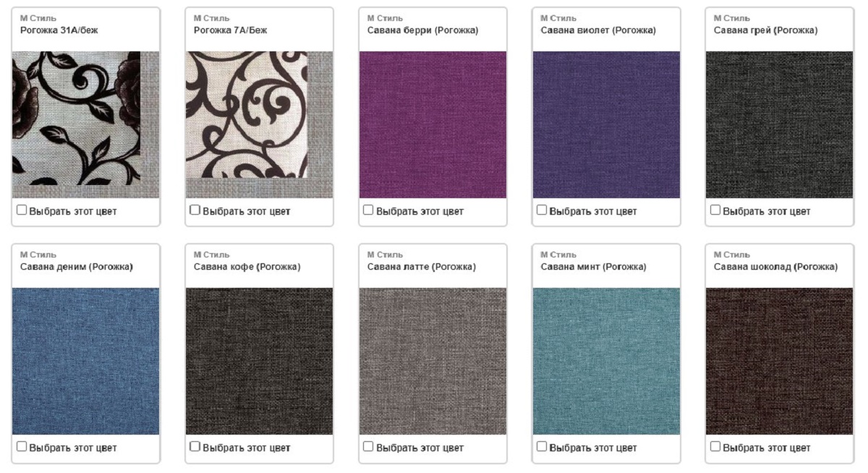Image resolution: width=868 pixels, height=473 pixels.
Task: Choose the dark grey Савана грей swatch
Action: 780,124
